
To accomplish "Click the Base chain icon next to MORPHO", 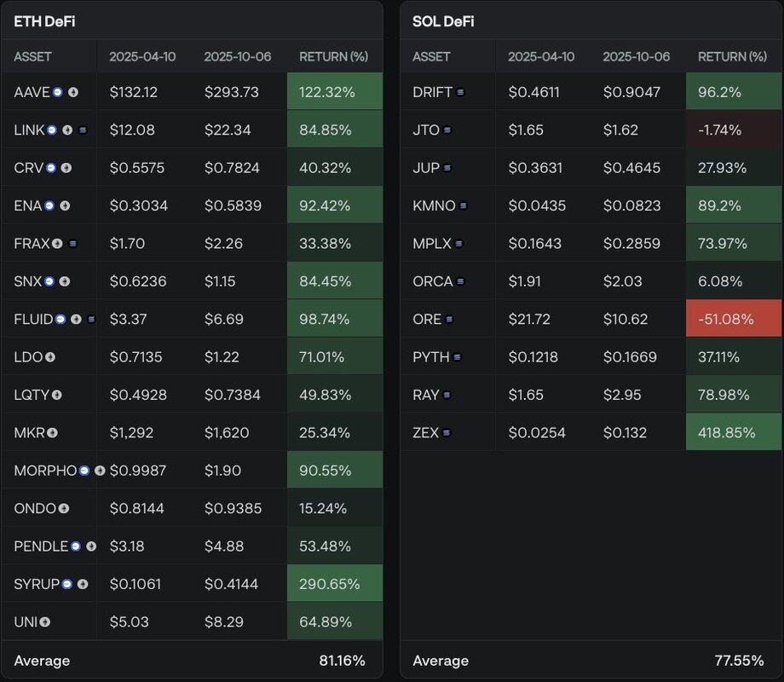I will (x=84, y=471).
